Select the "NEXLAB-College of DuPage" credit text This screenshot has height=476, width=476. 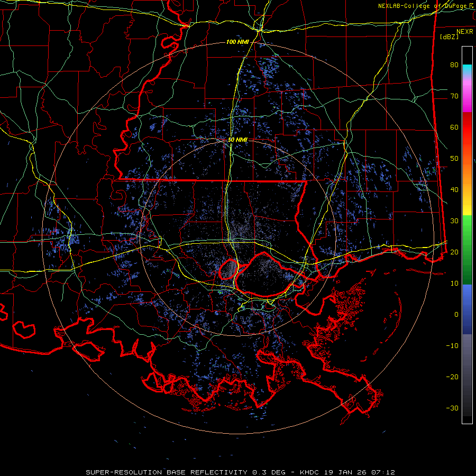pyautogui.click(x=422, y=6)
